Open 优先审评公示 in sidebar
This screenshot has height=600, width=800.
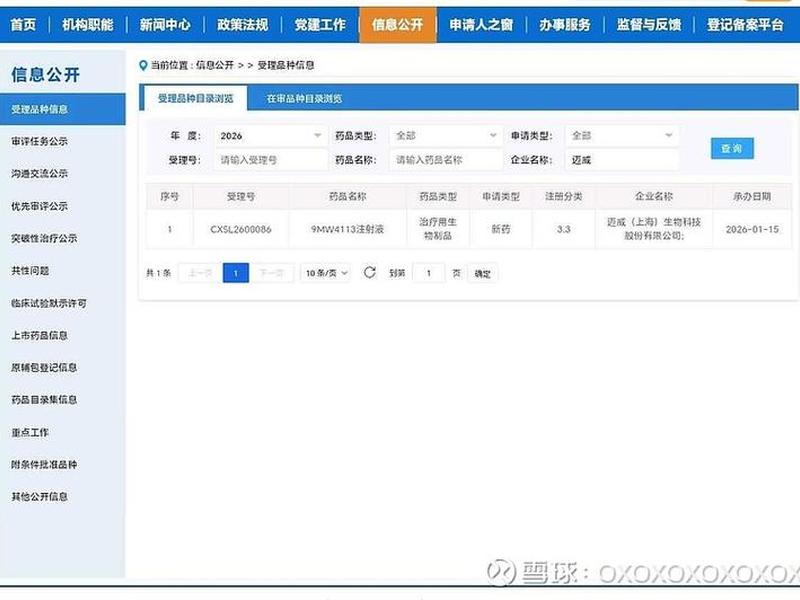[39, 206]
